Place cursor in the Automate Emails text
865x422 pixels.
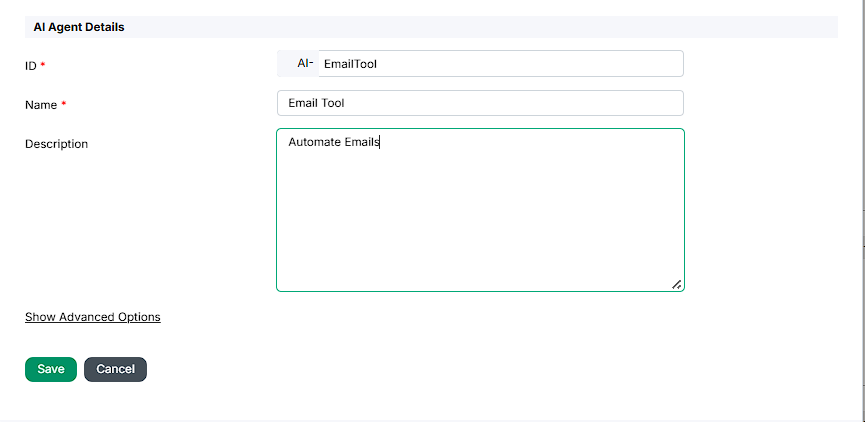[x=334, y=142]
